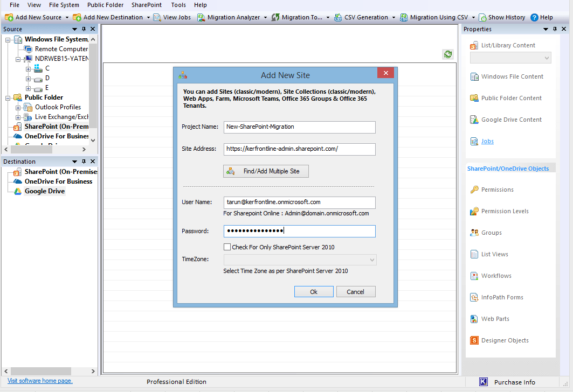
Task: Open the View menu
Action: 34,5
